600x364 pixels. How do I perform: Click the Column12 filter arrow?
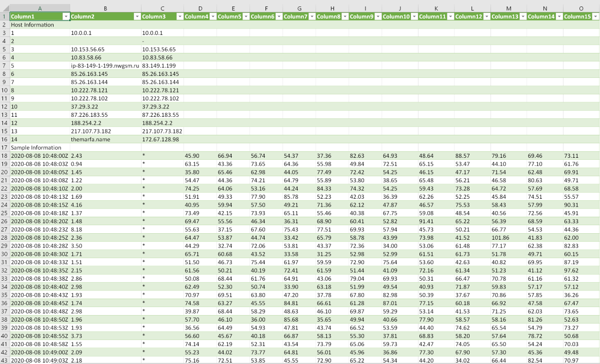coord(486,16)
